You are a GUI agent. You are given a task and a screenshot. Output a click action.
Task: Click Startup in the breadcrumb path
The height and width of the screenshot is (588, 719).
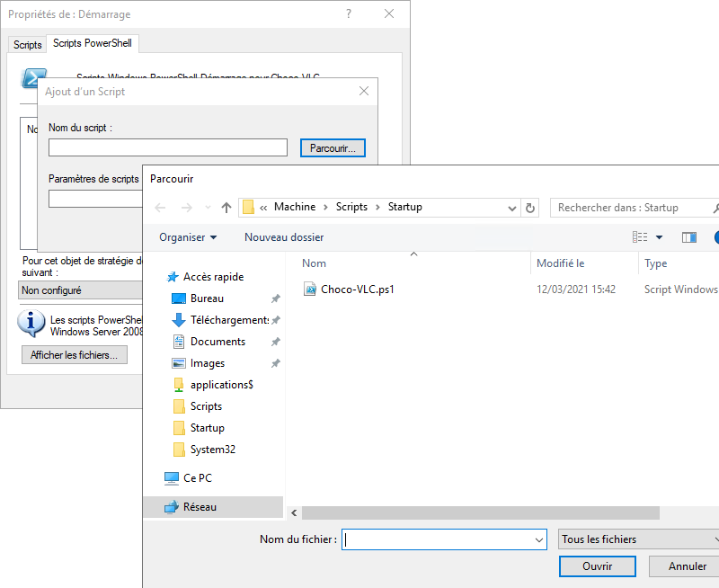[x=405, y=207]
